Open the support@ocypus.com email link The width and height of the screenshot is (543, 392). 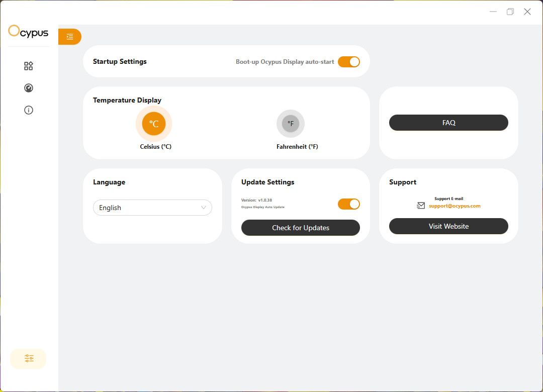pyautogui.click(x=455, y=206)
